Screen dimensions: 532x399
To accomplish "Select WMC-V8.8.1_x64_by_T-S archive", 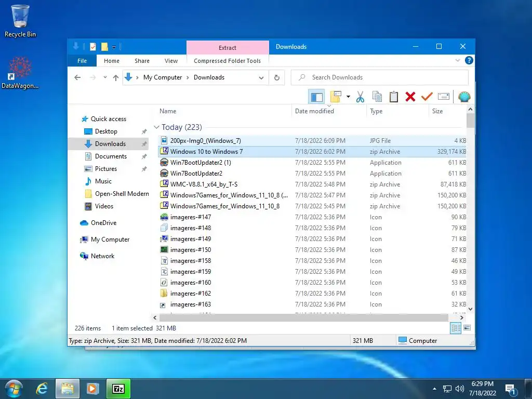I will [204, 184].
